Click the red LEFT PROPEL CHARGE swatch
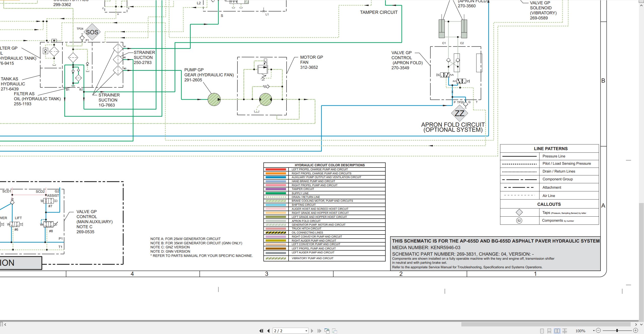The height and width of the screenshot is (334, 644). (x=276, y=170)
